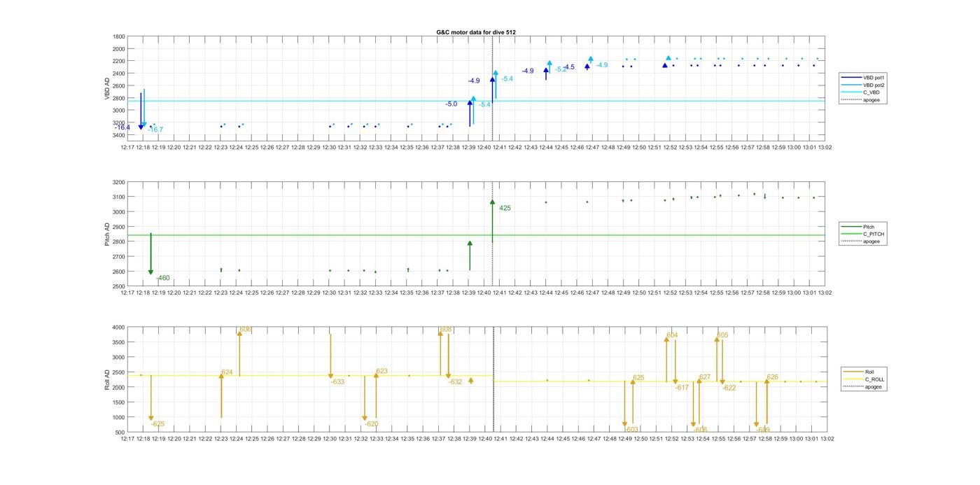Click the '627' roll data label
Viewport: 980px width, 485px height.
[705, 377]
